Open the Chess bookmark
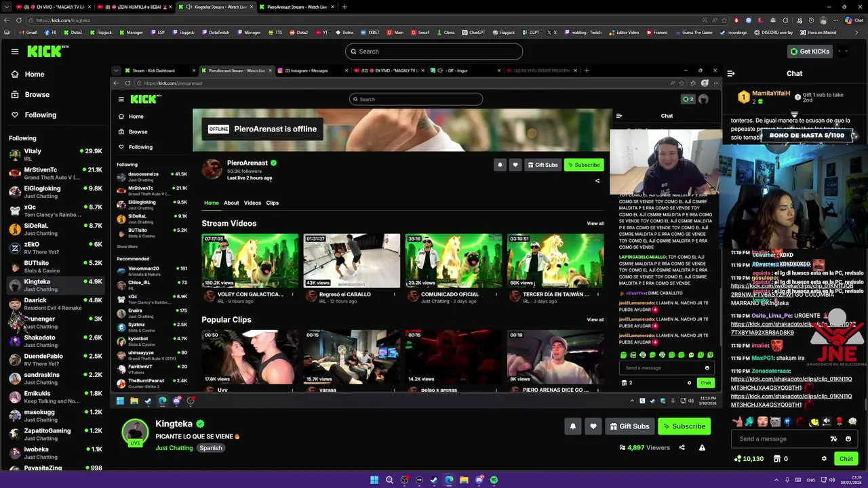Viewport: 868px width, 488px height. coord(446,33)
